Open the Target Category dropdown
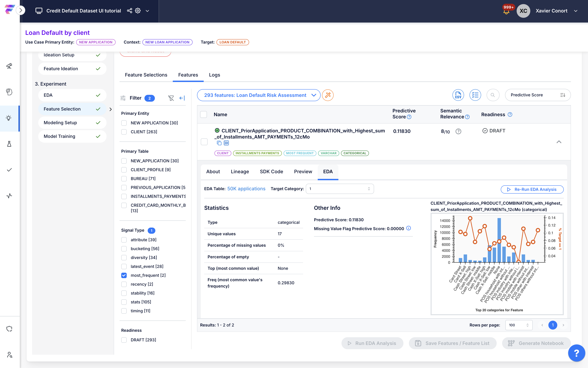Viewport: 588px width, 368px height. coord(339,189)
